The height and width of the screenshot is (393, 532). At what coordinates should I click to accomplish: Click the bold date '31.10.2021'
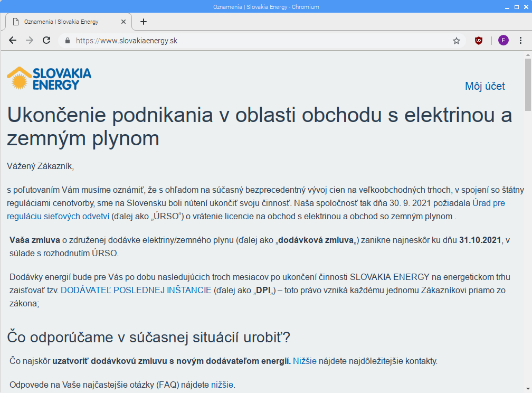tap(480, 240)
